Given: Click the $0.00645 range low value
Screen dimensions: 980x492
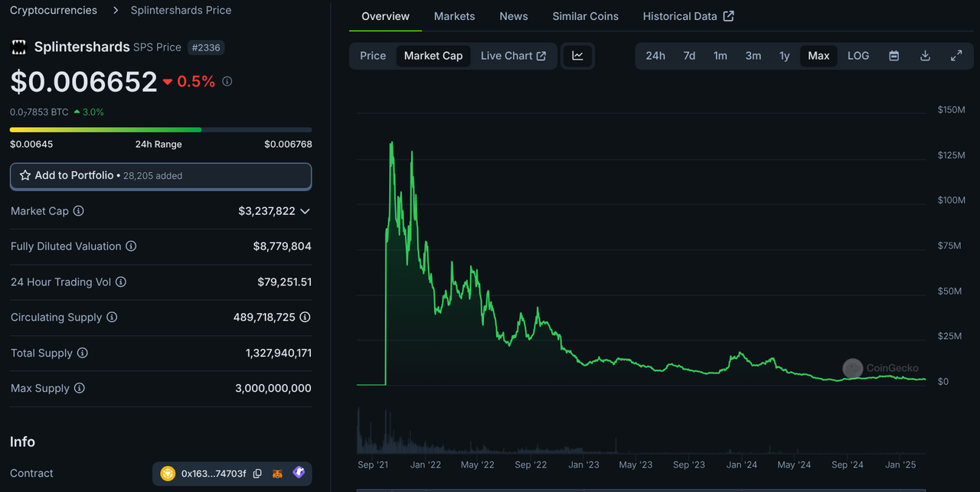Looking at the screenshot, I should [x=31, y=144].
